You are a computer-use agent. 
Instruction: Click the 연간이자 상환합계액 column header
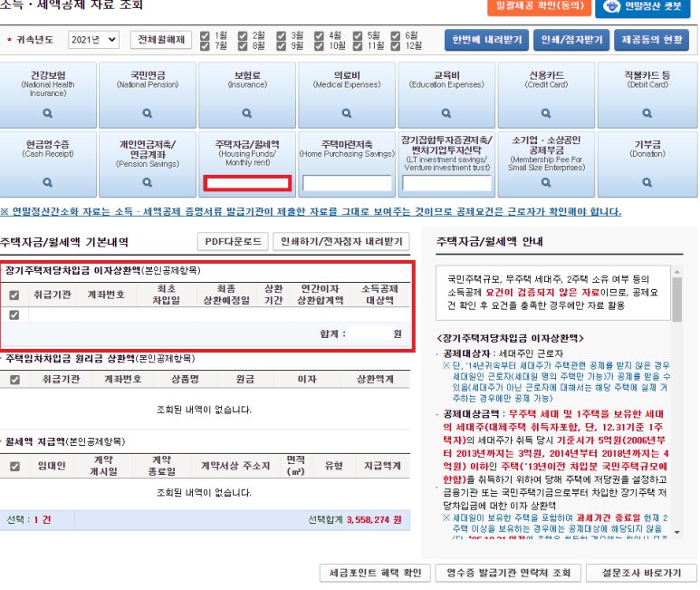(x=320, y=295)
